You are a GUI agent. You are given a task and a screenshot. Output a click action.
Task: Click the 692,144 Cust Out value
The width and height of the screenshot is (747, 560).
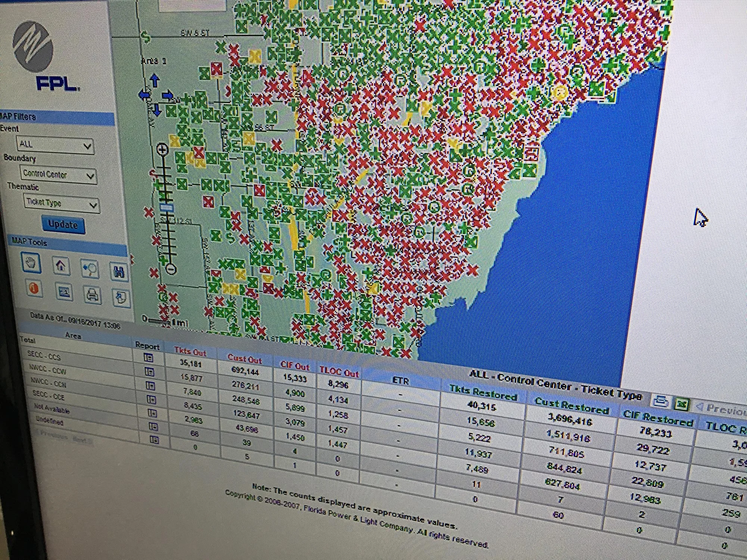point(245,371)
